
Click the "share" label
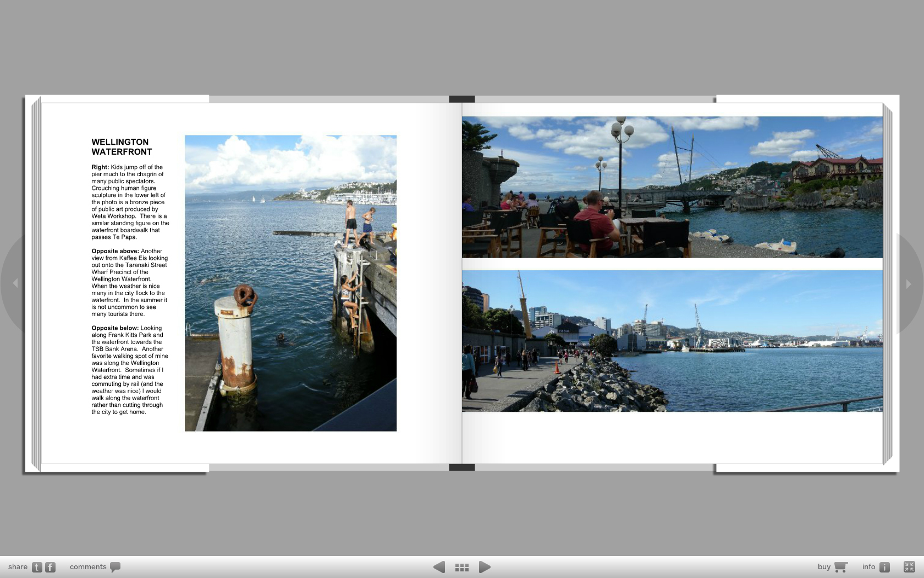click(18, 567)
